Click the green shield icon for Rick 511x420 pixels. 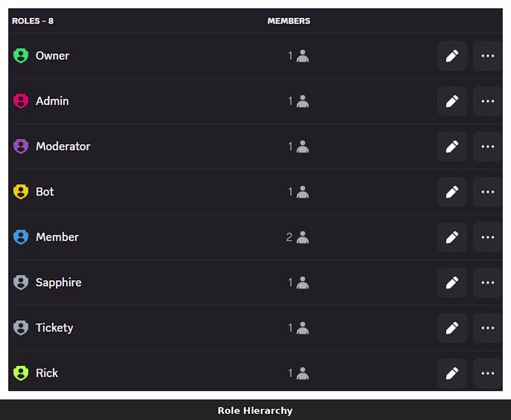click(21, 373)
